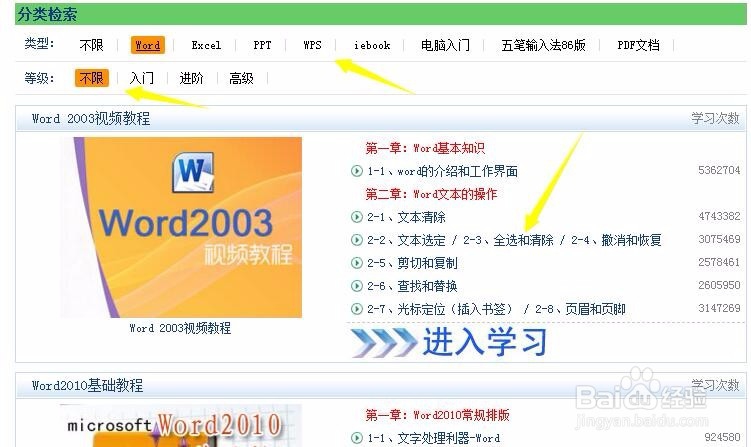Screen dimensions: 751x447
Task: Choose the 五笔输入法86版 type filter
Action: [543, 45]
